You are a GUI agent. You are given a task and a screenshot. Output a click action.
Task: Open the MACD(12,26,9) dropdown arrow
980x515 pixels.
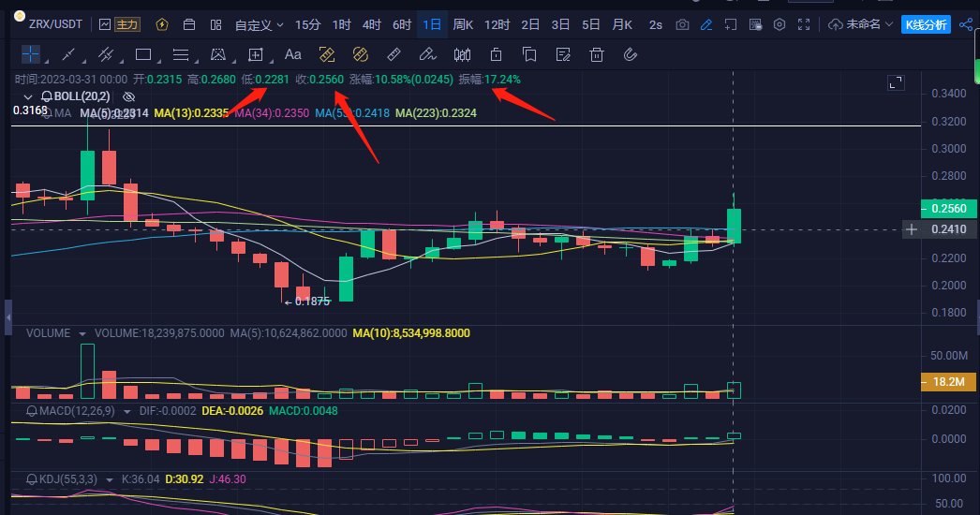pyautogui.click(x=126, y=411)
